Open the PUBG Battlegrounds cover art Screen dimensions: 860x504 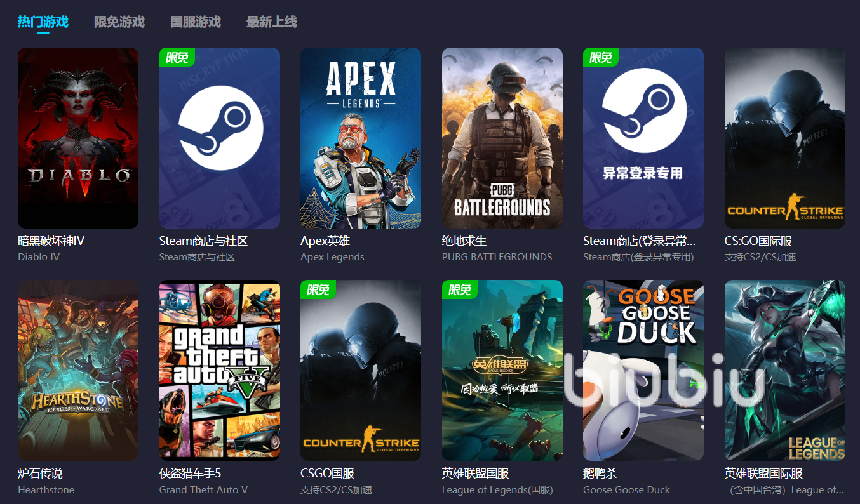click(502, 138)
